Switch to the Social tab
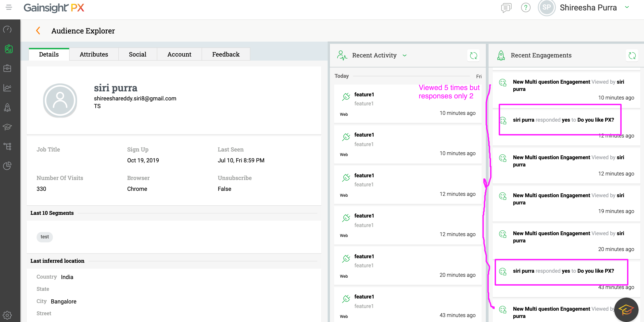The height and width of the screenshot is (322, 644). tap(138, 54)
